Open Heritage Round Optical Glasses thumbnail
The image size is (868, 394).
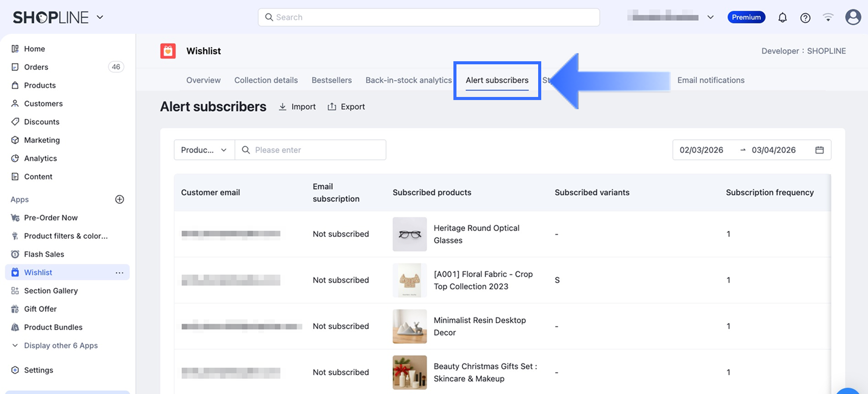[x=409, y=234]
